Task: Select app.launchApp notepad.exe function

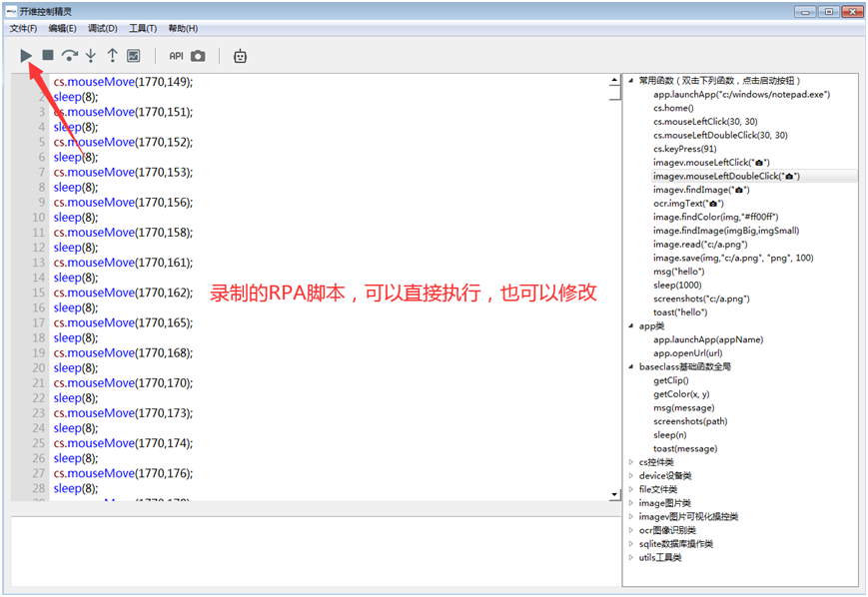Action: [741, 95]
